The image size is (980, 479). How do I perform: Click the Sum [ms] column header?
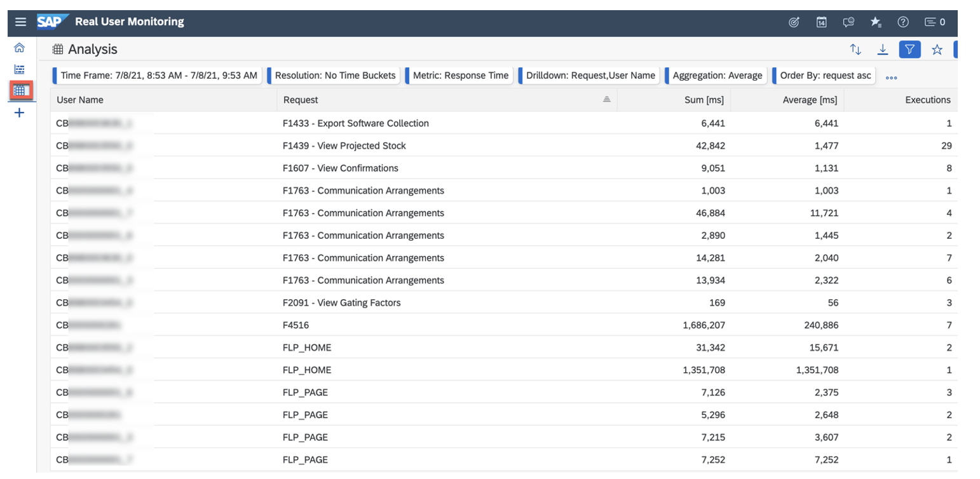[674, 100]
